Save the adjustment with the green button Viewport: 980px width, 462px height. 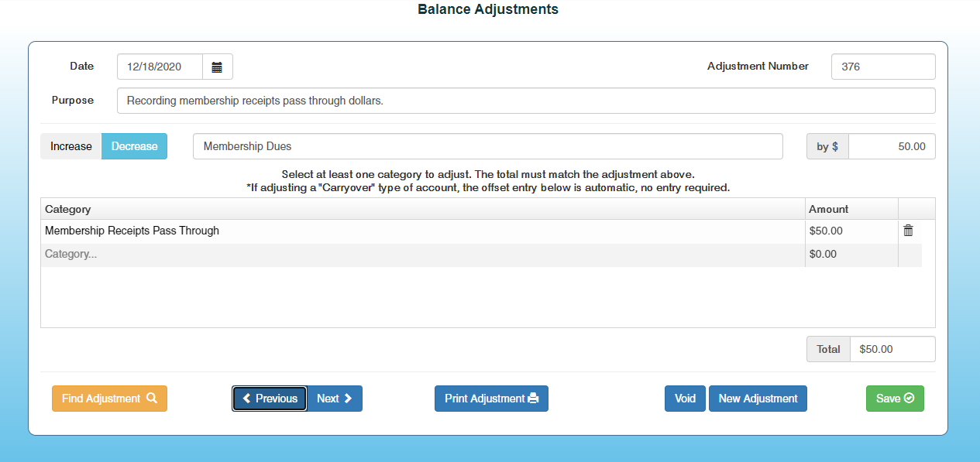[x=895, y=399]
